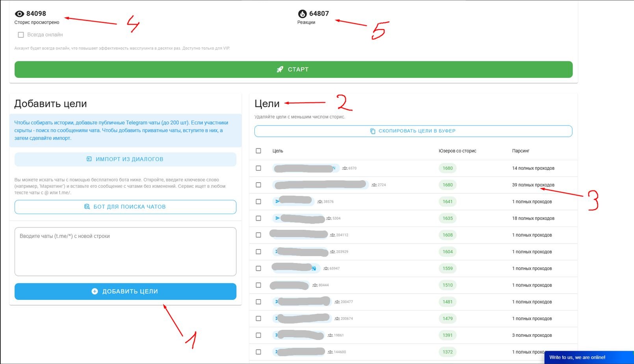Focus the chats input text area
634x364 pixels.
pyautogui.click(x=125, y=252)
